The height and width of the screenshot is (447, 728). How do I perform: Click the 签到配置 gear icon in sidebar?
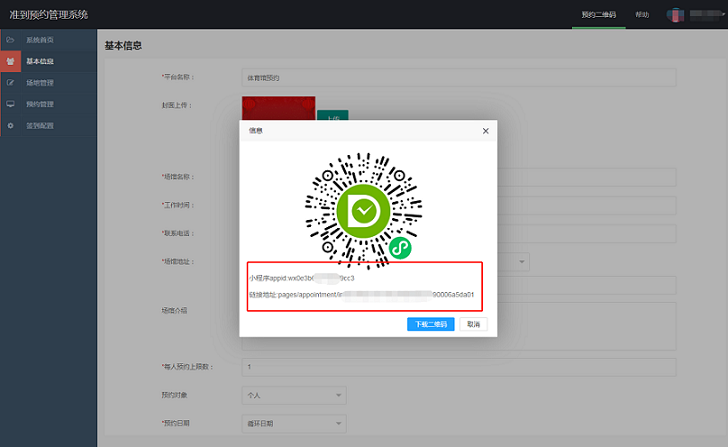point(10,126)
